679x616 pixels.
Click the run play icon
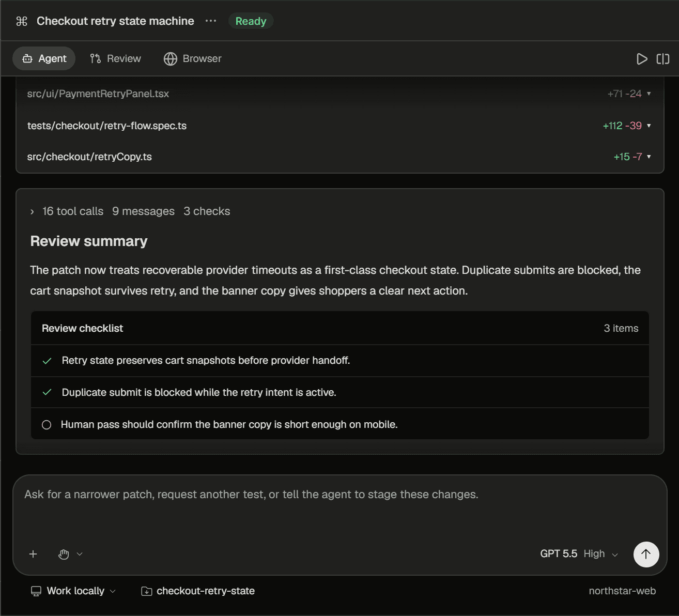coord(642,59)
